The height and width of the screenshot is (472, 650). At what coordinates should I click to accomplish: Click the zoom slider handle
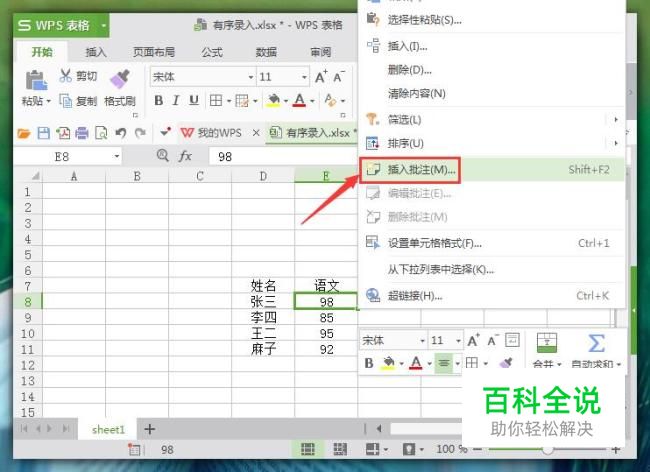tap(548, 449)
